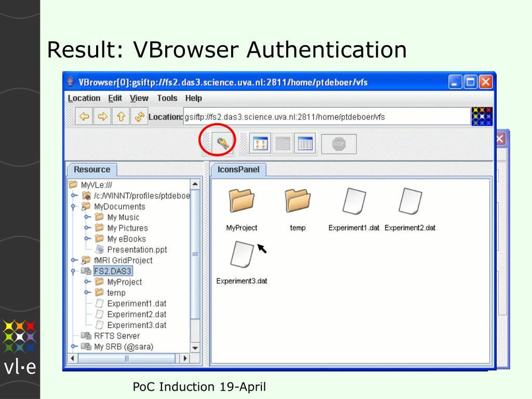
Task: Click Presentation.ppt file icon in tree
Action: point(99,249)
